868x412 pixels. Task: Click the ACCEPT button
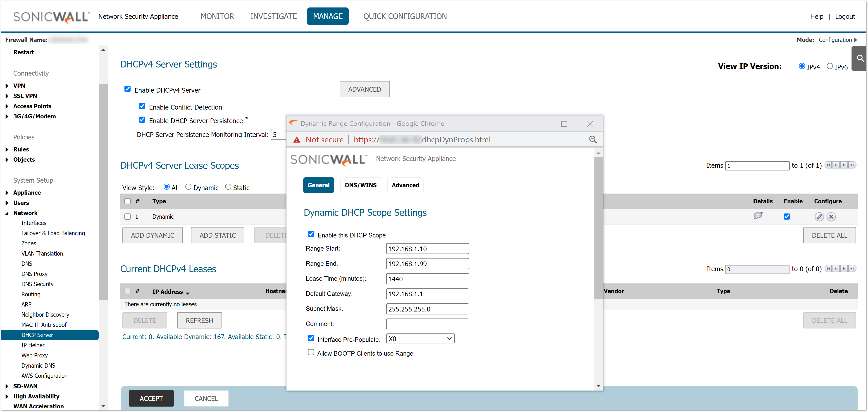(x=151, y=398)
